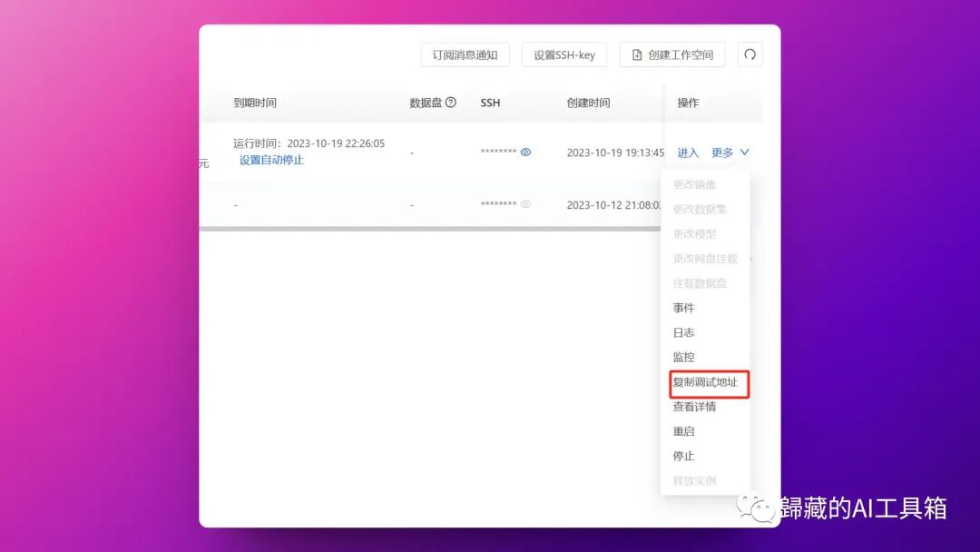This screenshot has width=980, height=552.
Task: Click the 设置自动停止 link
Action: [271, 160]
